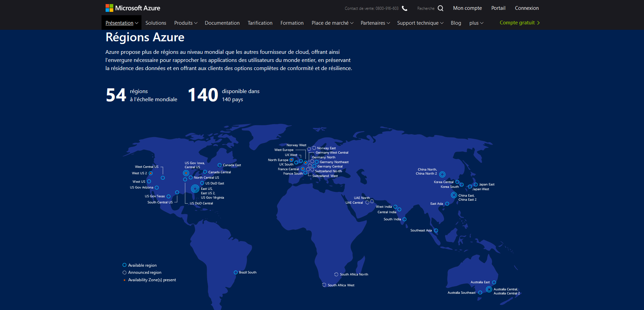The height and width of the screenshot is (310, 644).
Task: Click the US DoD Central label
Action: [201, 203]
